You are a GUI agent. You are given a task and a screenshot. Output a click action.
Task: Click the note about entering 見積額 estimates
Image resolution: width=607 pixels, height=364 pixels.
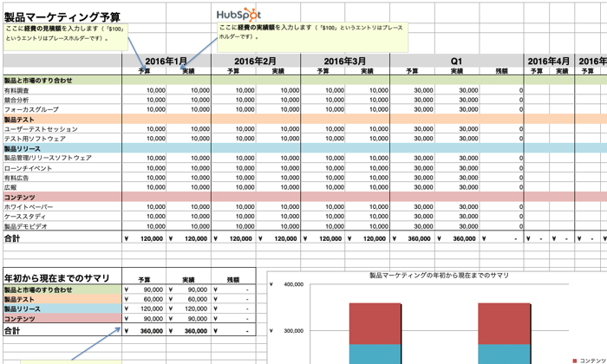point(65,37)
